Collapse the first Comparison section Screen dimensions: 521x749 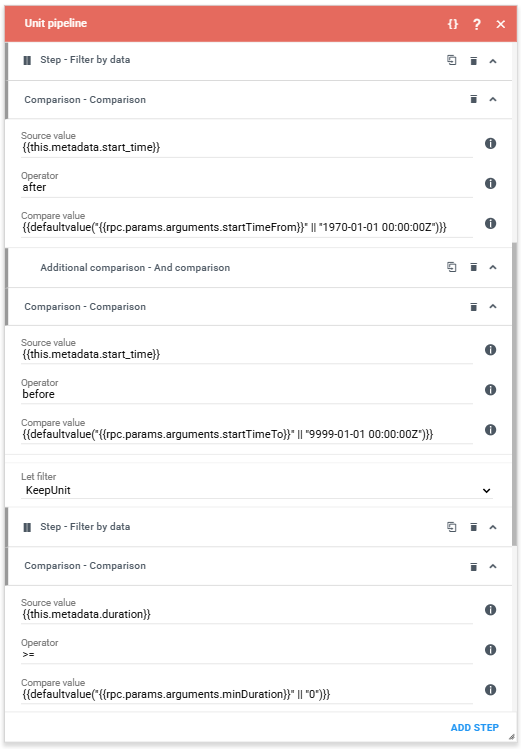click(x=493, y=99)
